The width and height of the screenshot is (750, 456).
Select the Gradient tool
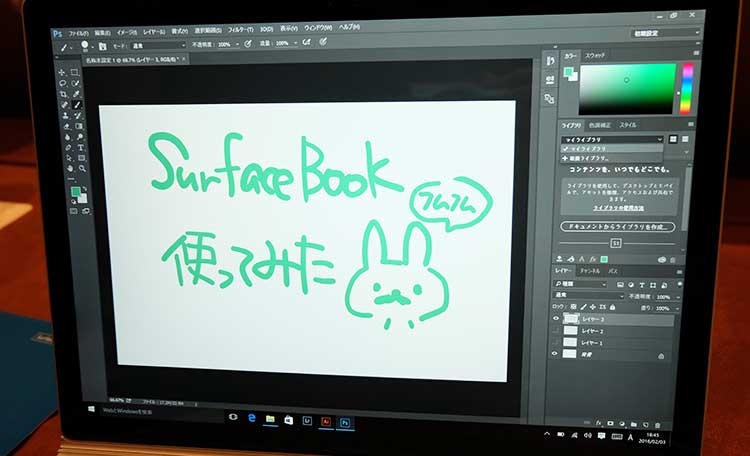[79, 126]
